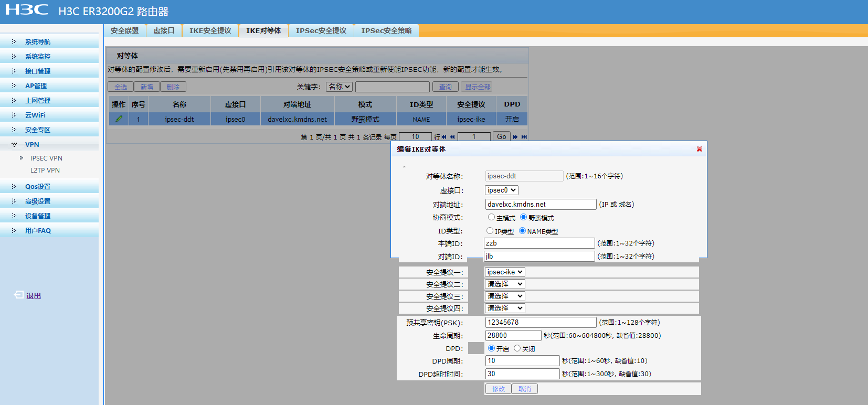Go to previous page of results
The image size is (868, 405).
452,137
